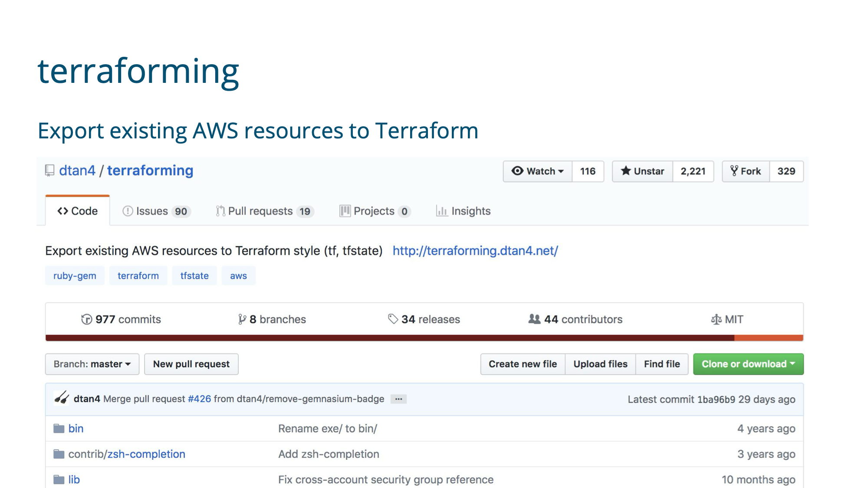Image resolution: width=868 pixels, height=488 pixels.
Task: Click commit message Rename exe/ to bin/
Action: pos(328,429)
